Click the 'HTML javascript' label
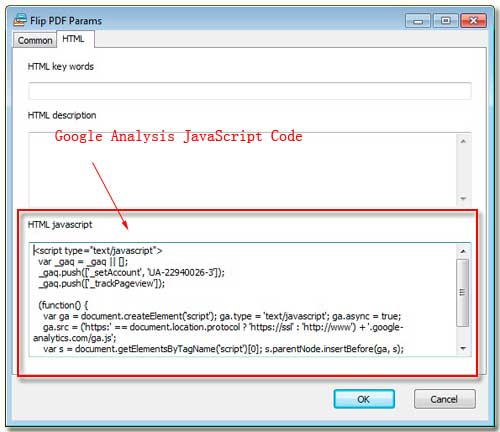The height and width of the screenshot is (432, 500). click(x=60, y=224)
